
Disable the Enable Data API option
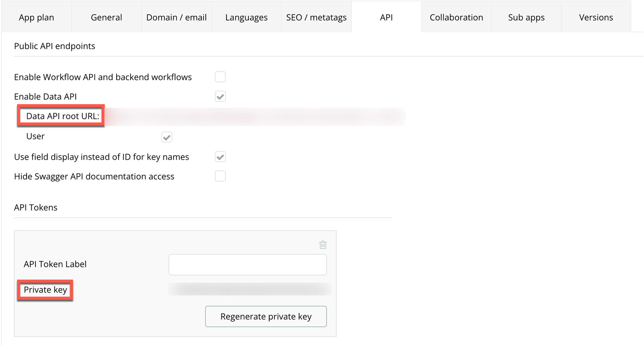tap(221, 96)
